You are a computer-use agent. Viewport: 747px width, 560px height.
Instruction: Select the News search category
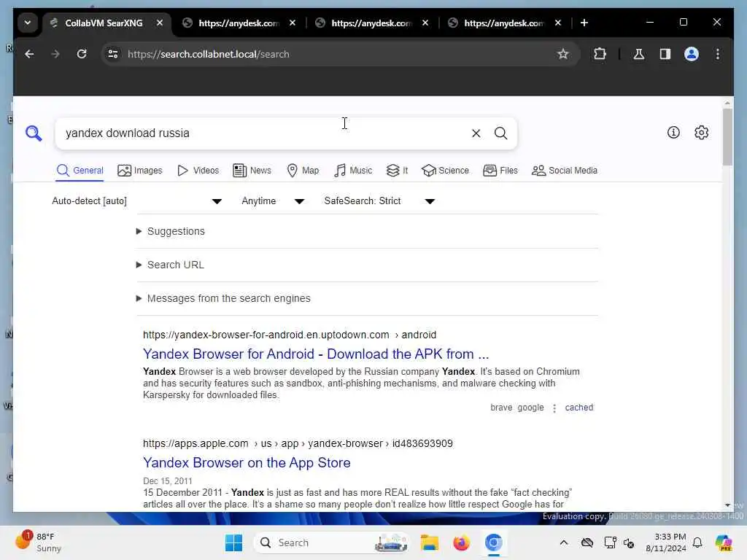(252, 171)
